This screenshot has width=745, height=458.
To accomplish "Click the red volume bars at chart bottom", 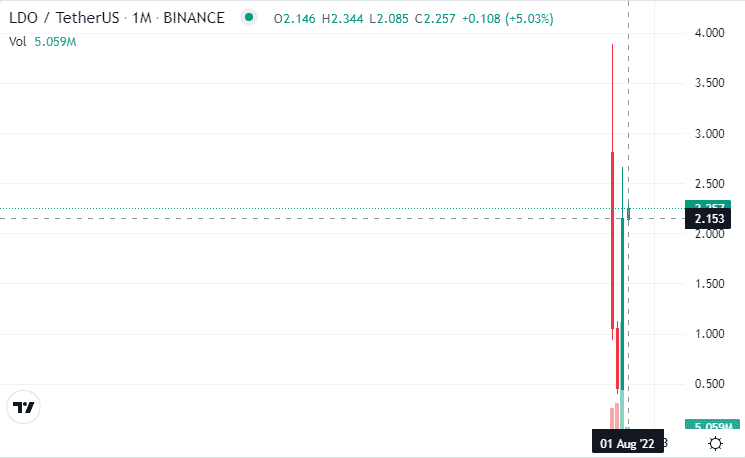I will [615, 416].
